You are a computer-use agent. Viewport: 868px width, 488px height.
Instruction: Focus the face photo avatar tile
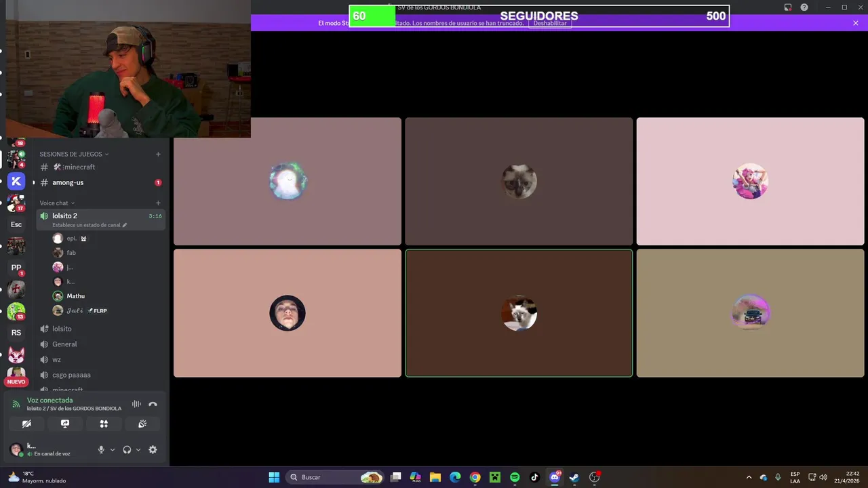point(288,313)
